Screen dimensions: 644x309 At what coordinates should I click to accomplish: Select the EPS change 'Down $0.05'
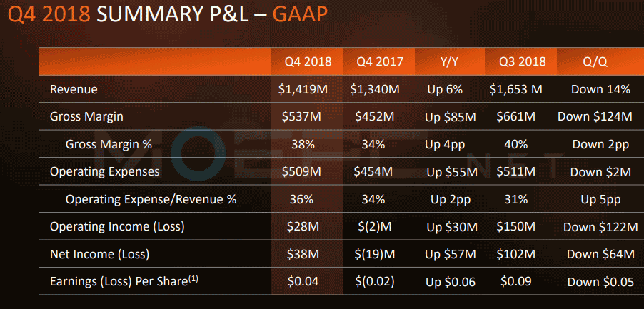[600, 283]
